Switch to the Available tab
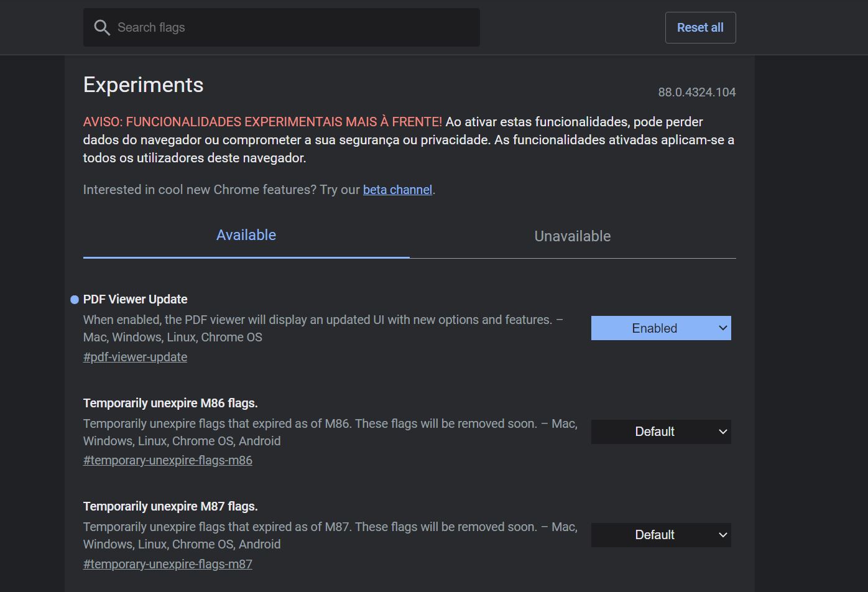Screen dimensions: 868x592 pos(246,236)
